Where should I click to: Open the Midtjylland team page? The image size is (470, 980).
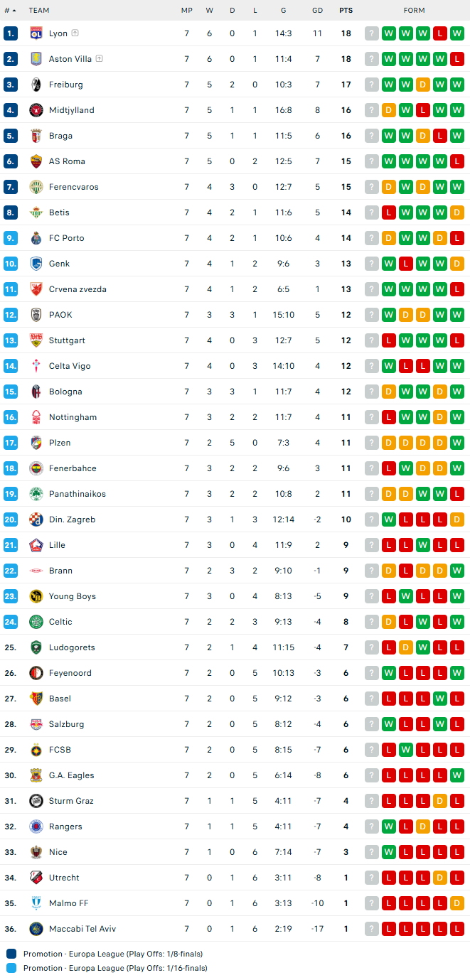point(71,110)
